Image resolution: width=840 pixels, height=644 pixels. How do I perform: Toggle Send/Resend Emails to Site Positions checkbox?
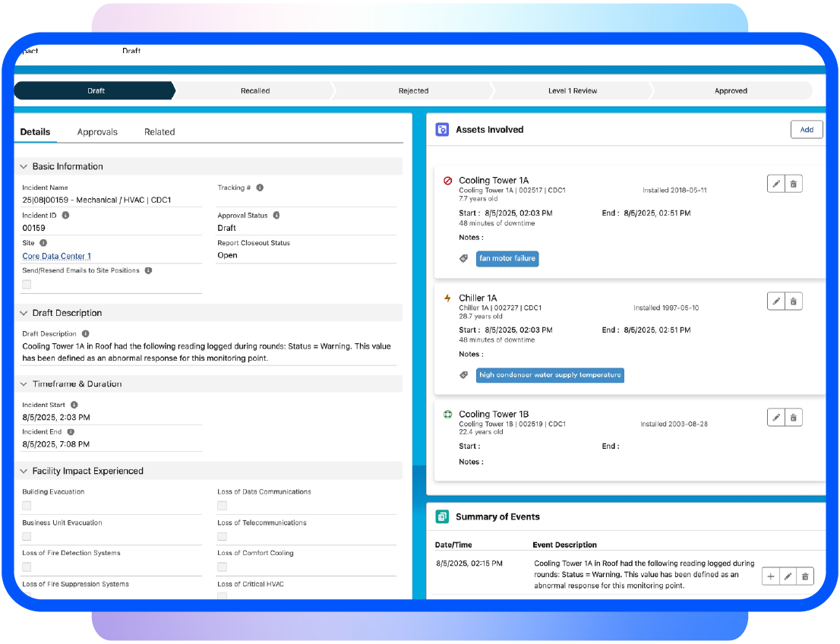(27, 284)
